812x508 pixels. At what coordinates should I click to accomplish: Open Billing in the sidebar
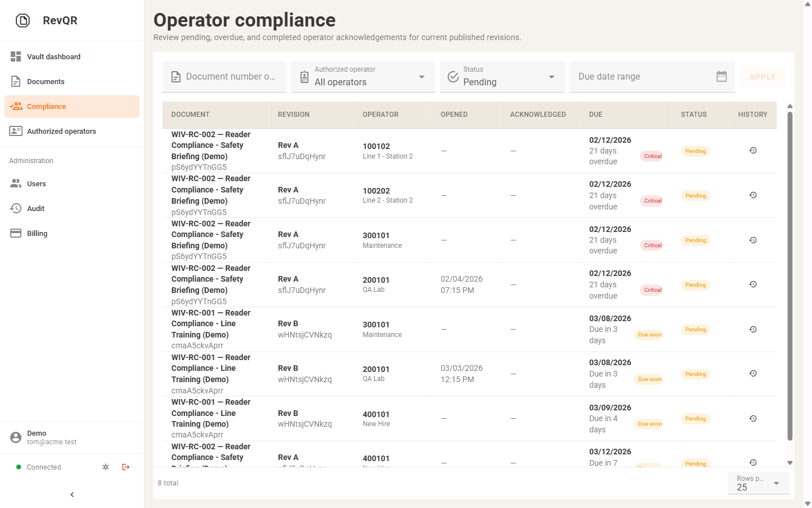coord(37,233)
